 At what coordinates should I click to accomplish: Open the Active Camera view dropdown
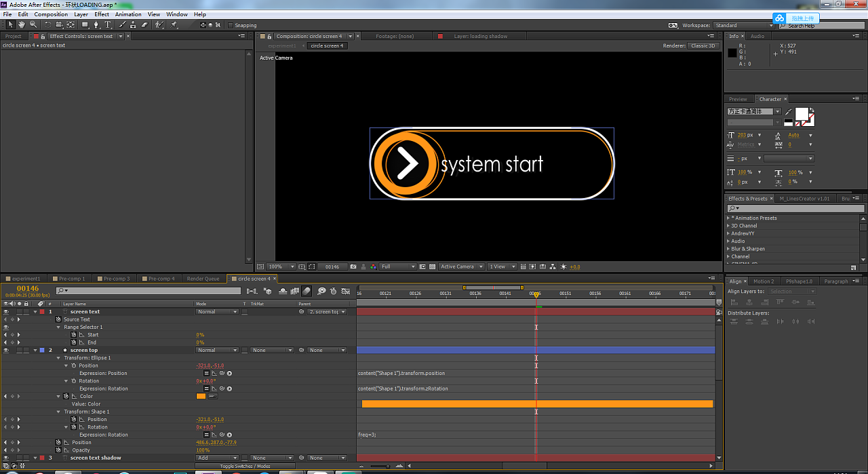[x=461, y=266]
